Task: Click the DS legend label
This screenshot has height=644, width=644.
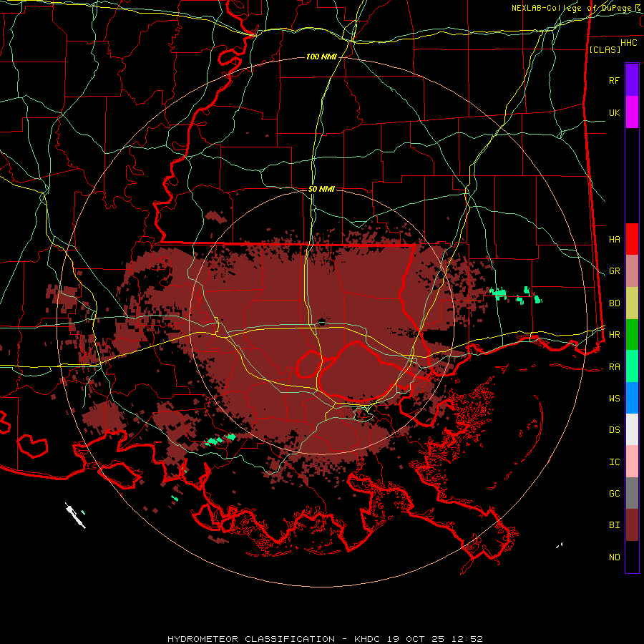Action: point(614,430)
